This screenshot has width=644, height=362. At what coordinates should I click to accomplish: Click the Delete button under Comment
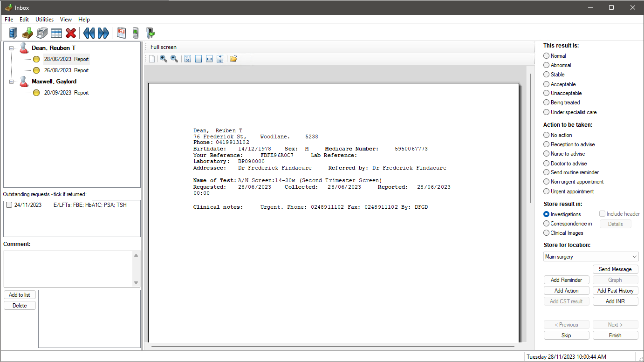point(20,306)
